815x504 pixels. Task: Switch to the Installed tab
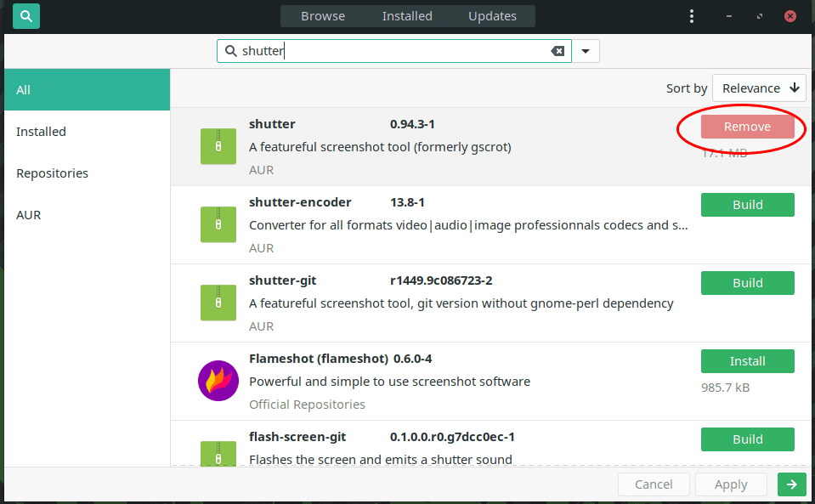click(x=407, y=16)
